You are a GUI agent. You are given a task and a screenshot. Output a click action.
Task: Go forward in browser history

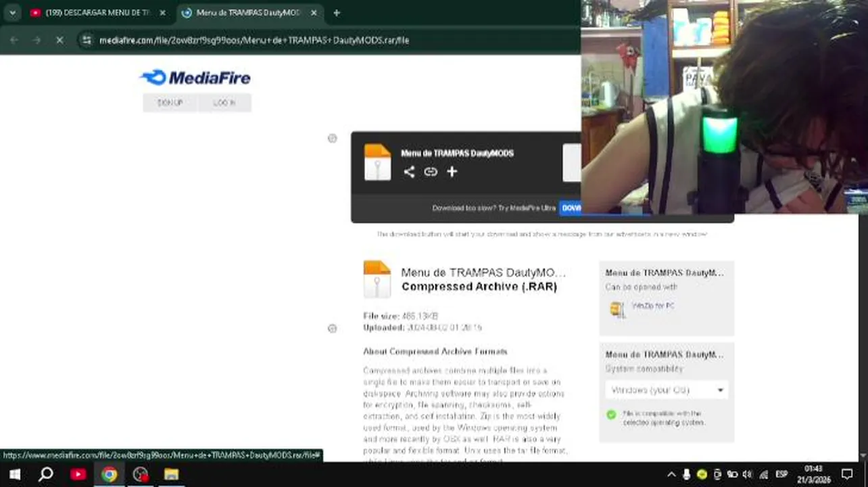coord(37,41)
